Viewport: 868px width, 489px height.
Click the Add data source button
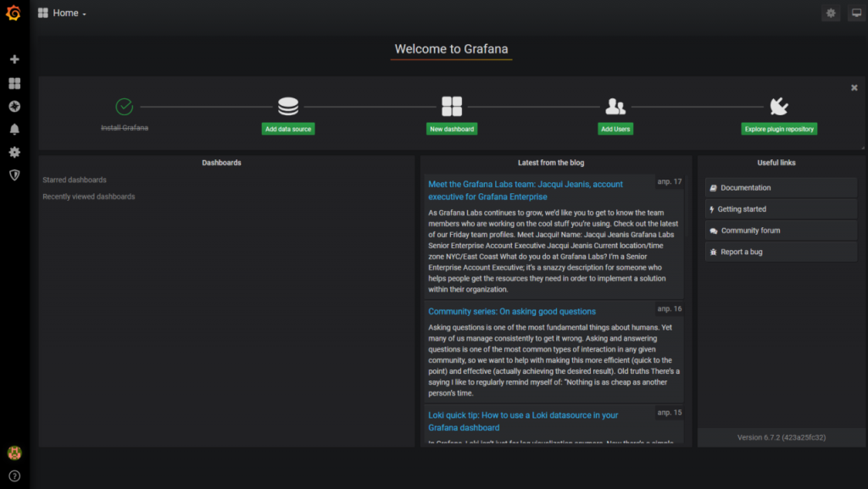click(x=288, y=129)
